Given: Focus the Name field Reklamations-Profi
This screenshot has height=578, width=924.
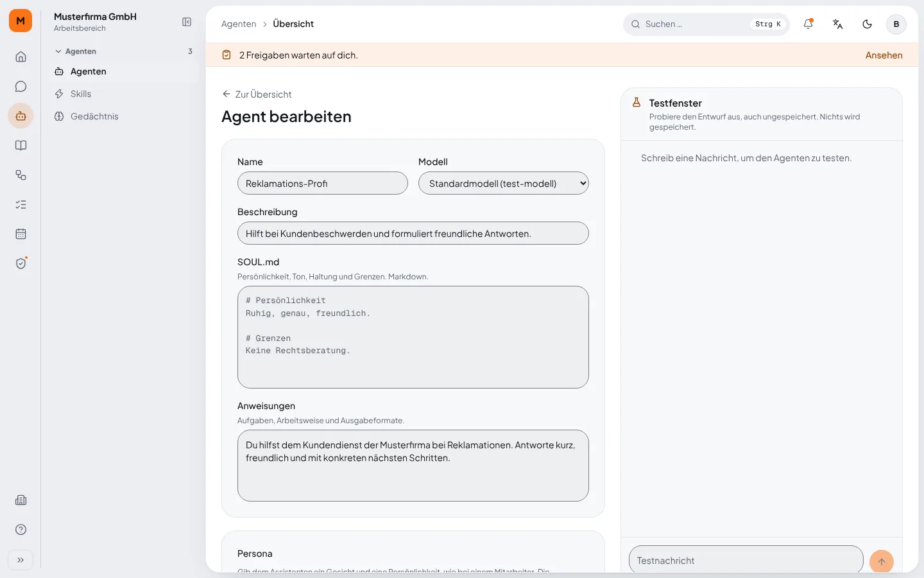Looking at the screenshot, I should 323,184.
